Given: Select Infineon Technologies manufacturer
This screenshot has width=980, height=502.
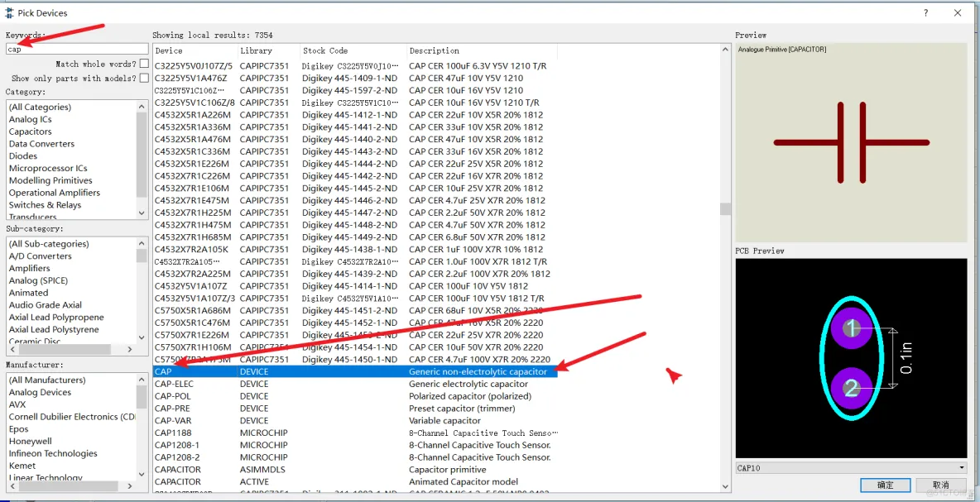Looking at the screenshot, I should 53,453.
